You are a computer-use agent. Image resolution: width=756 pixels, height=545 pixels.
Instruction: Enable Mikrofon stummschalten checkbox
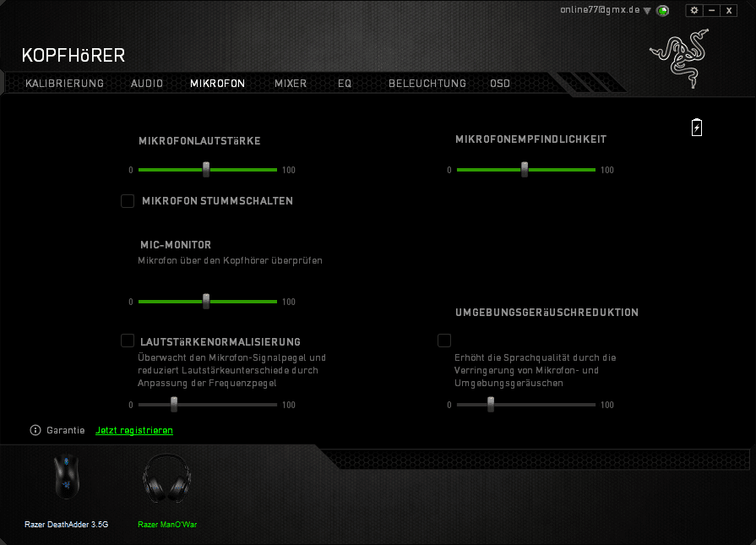[128, 201]
